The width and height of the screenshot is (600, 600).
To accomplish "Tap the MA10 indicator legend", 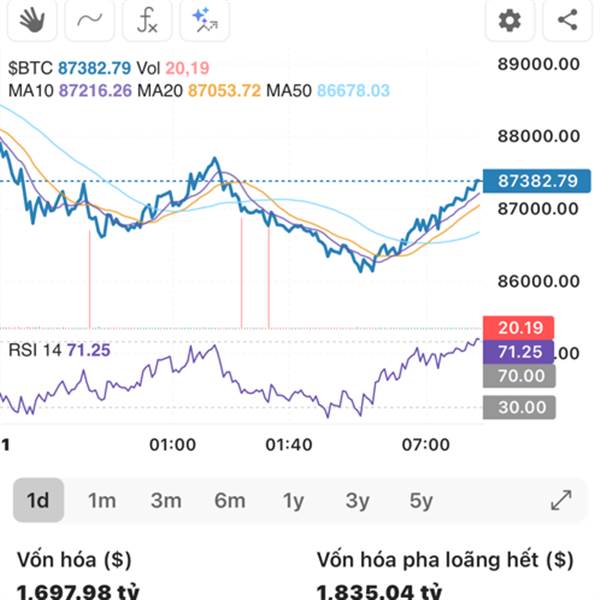I will (70, 91).
